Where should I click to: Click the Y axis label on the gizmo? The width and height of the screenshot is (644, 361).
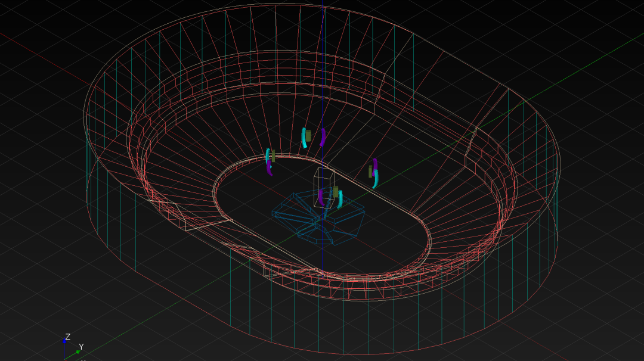pos(81,347)
